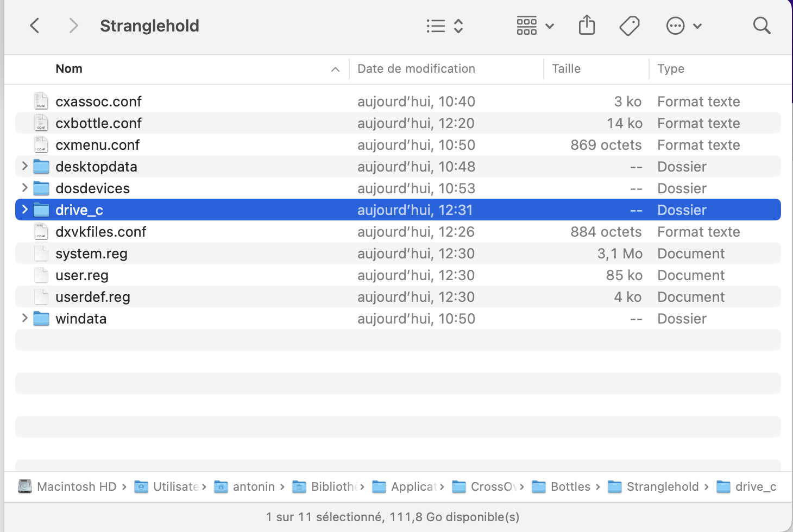Select the system.reg file name
The image size is (793, 532).
[91, 254]
